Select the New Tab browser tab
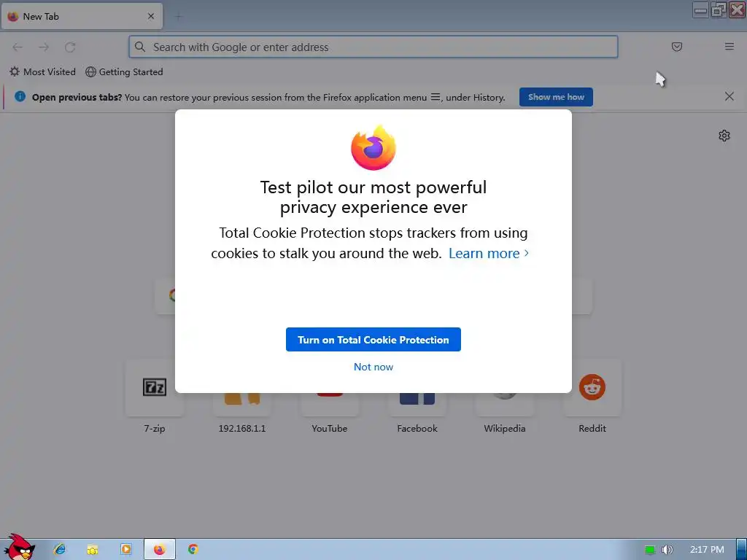The height and width of the screenshot is (560, 747). coord(82,16)
